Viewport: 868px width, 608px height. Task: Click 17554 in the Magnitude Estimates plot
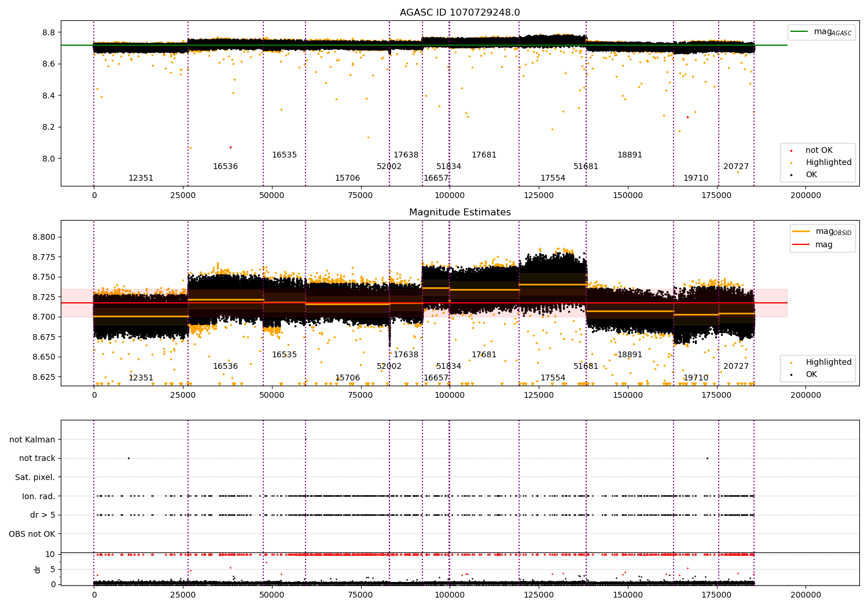click(x=553, y=378)
